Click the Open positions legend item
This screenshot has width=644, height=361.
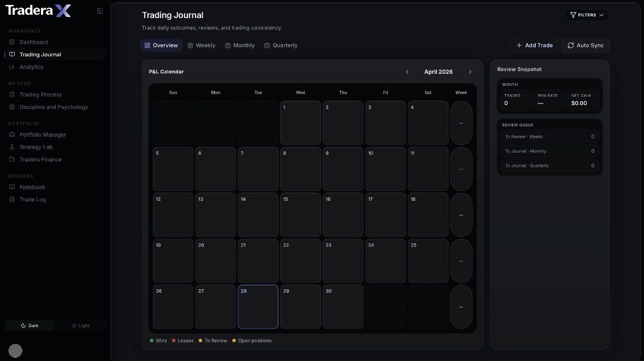click(252, 341)
